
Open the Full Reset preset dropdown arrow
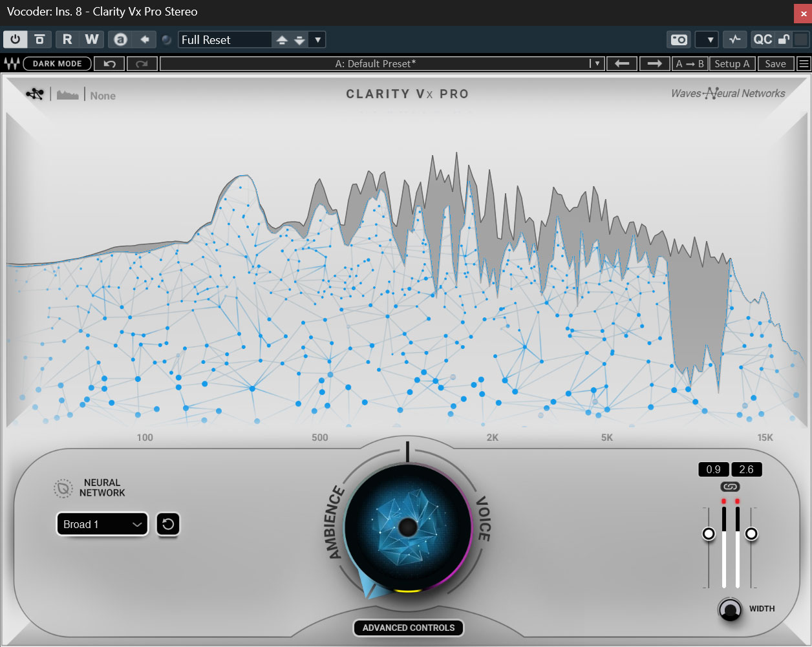coord(317,39)
